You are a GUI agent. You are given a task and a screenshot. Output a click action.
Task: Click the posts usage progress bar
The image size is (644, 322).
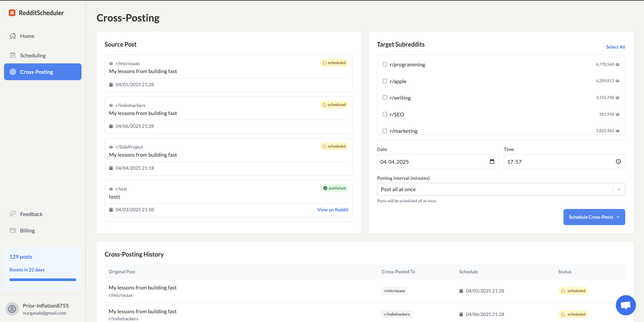(x=43, y=280)
